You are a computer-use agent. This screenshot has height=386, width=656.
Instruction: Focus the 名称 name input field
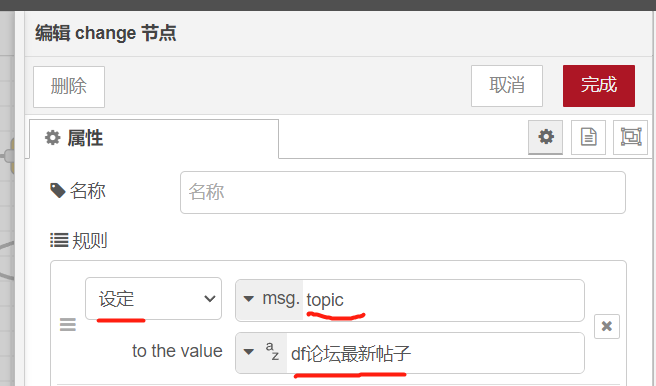tap(403, 192)
